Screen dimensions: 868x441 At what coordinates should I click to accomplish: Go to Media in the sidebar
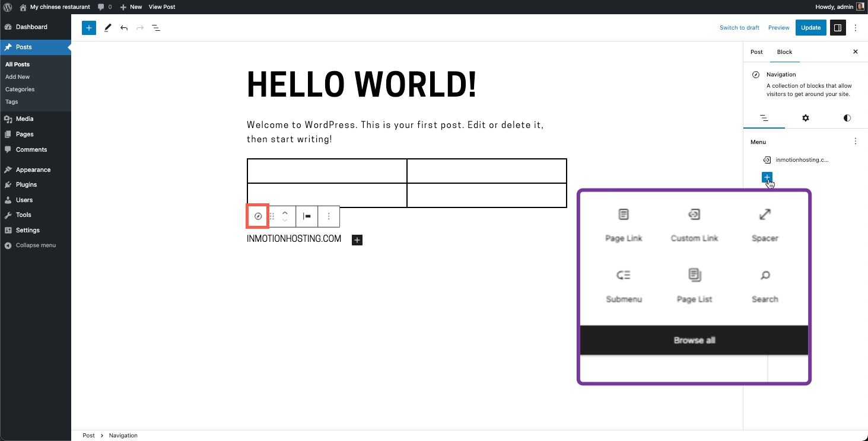[x=36, y=119]
